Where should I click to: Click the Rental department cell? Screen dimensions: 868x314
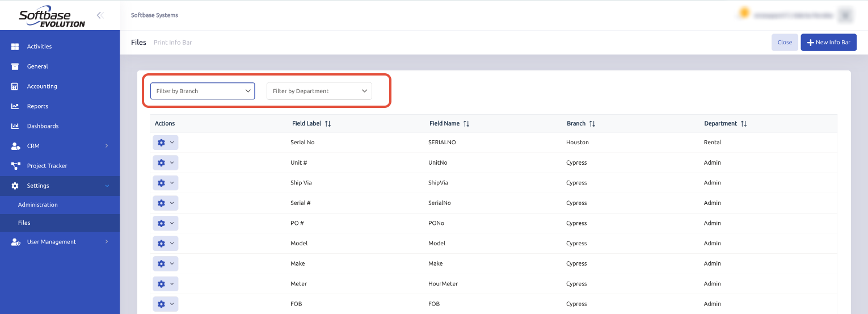click(713, 143)
